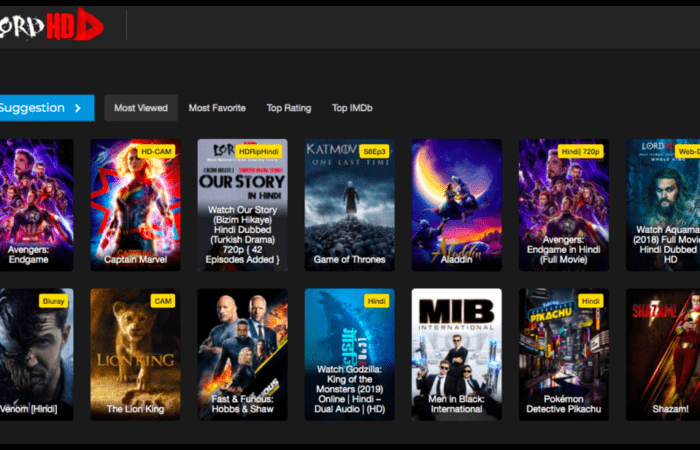Open the Top IMDb tab
This screenshot has width=700, height=450.
pos(352,108)
